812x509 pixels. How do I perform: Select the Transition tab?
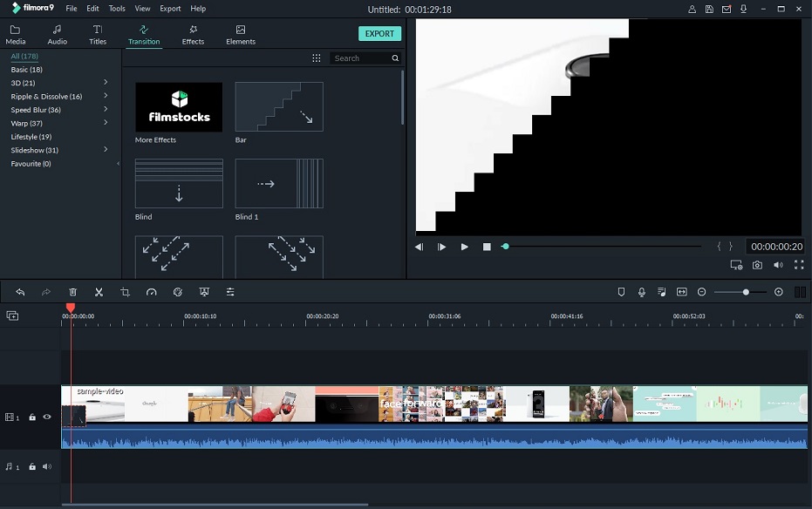click(144, 35)
